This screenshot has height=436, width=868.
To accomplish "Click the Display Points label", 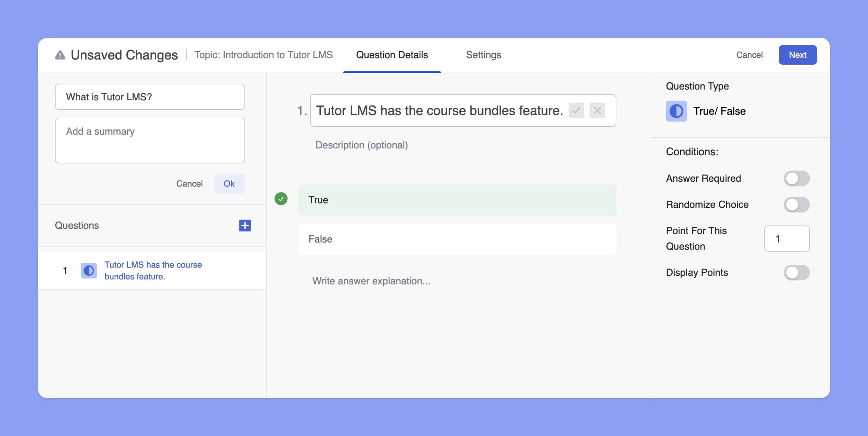I will 697,273.
